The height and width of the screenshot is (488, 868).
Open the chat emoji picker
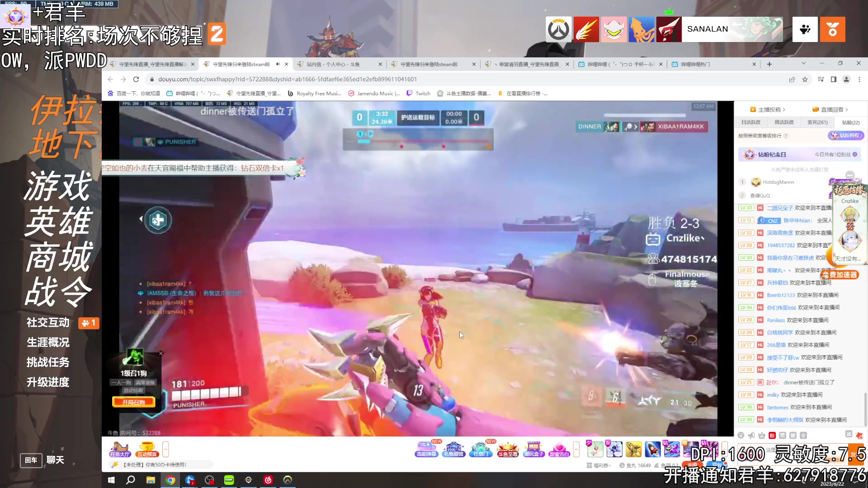click(x=741, y=435)
